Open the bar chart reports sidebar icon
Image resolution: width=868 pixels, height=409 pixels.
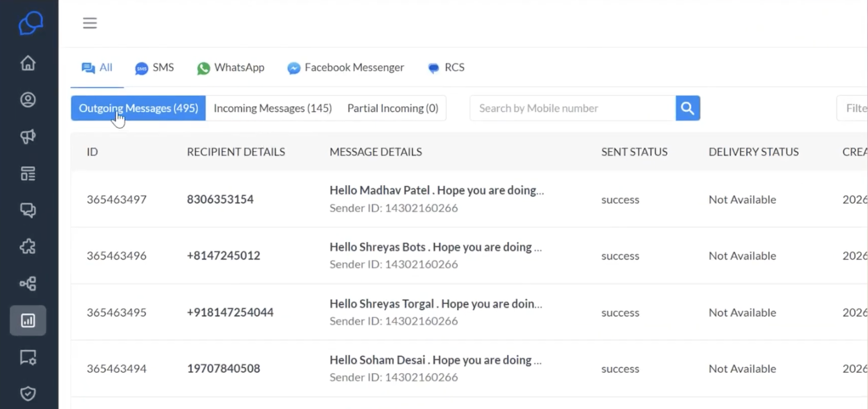pyautogui.click(x=28, y=321)
